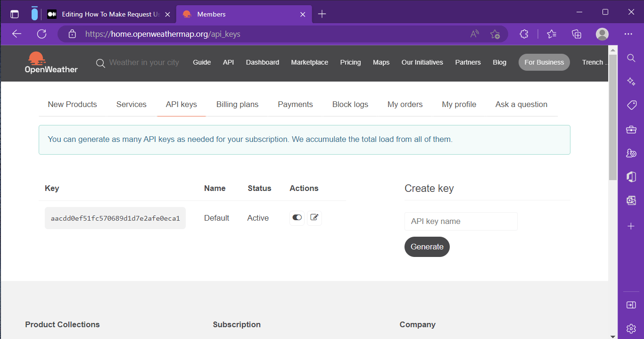Open the Pricing page link

coord(350,62)
